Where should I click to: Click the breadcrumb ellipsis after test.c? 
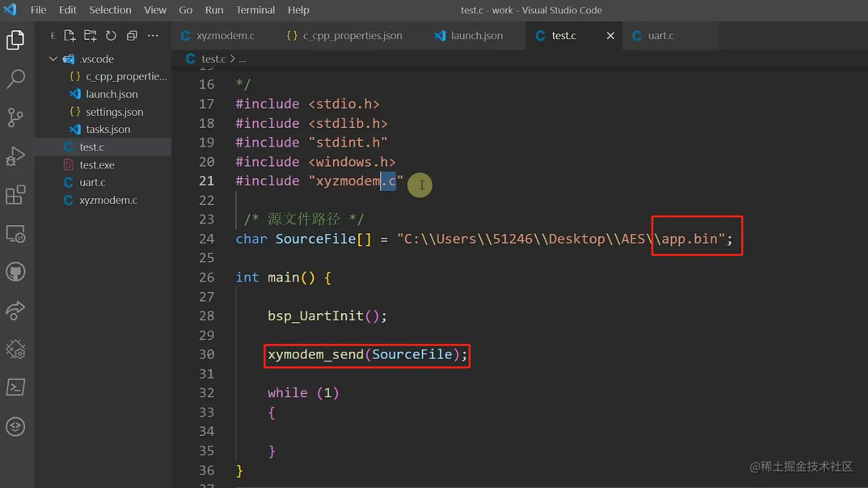click(242, 59)
